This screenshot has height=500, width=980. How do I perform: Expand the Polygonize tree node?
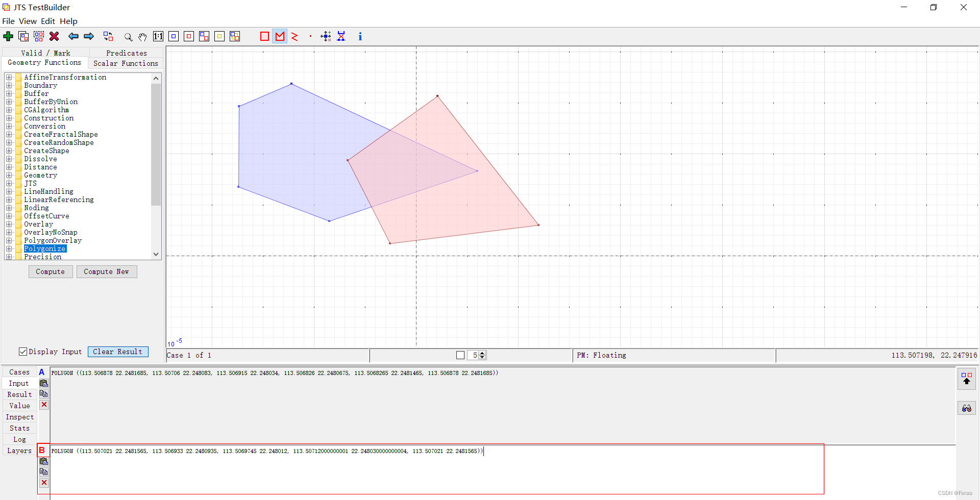tap(9, 248)
